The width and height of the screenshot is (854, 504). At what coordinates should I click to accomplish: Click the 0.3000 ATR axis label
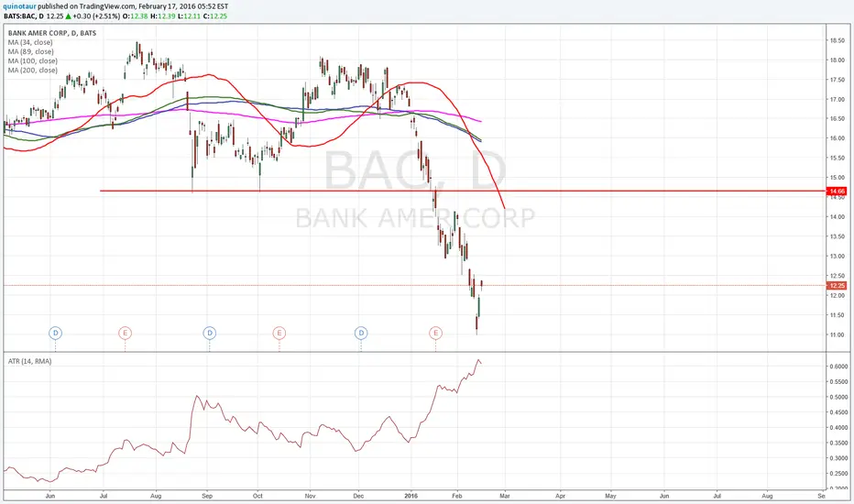838,457
